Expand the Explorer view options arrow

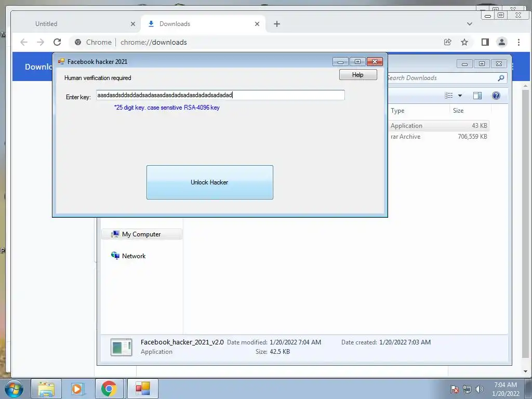tap(460, 96)
